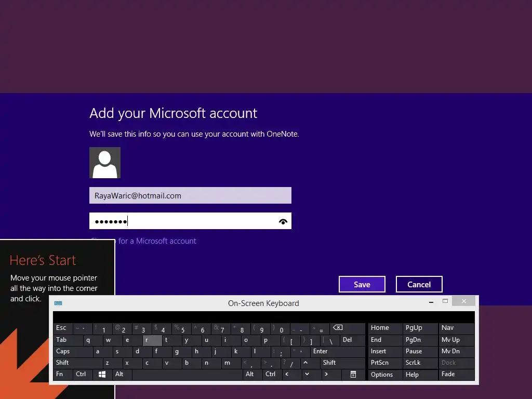Screen dimensions: 532x399
Task: Toggle the Fn key
Action: 63,374
